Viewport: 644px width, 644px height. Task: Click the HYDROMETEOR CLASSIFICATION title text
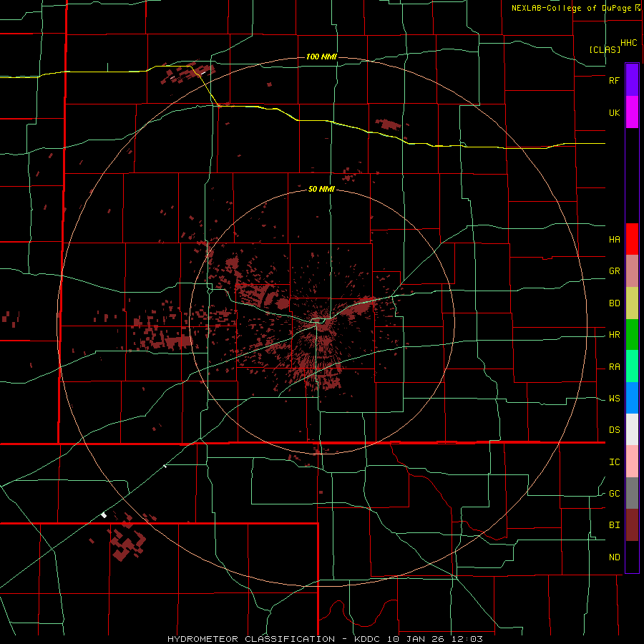point(251,639)
